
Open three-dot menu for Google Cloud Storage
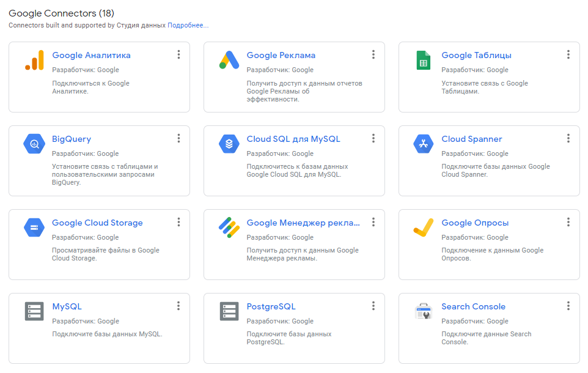(x=178, y=223)
